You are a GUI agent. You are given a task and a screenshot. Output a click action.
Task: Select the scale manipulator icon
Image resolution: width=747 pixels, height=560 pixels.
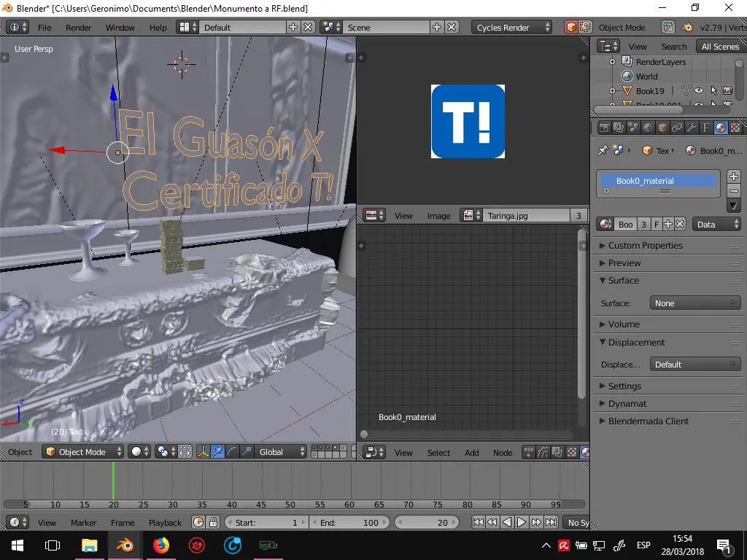coord(247,451)
